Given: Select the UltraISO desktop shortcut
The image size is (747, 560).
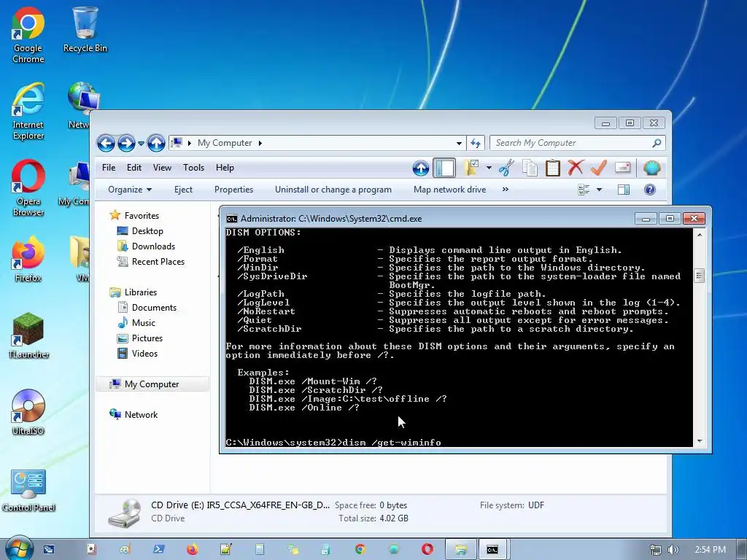Looking at the screenshot, I should pos(28,413).
